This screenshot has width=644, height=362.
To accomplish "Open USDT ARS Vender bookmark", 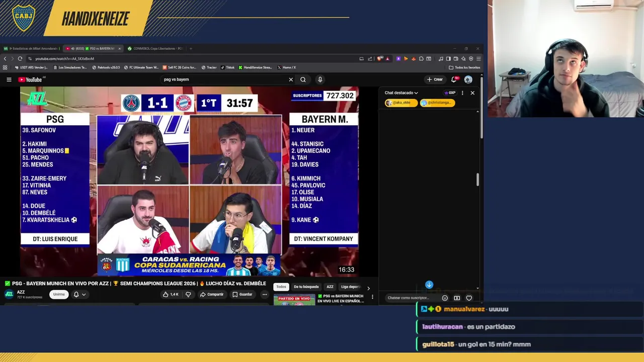I will point(31,67).
